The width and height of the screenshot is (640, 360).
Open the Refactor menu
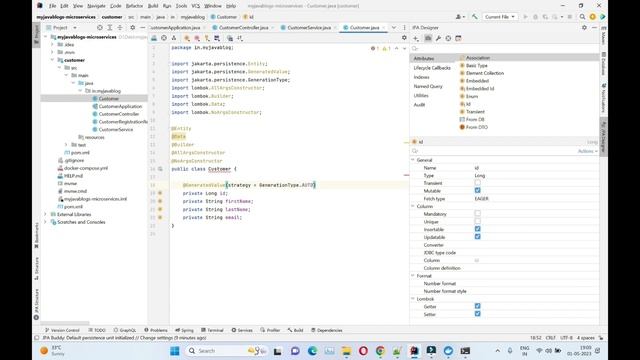[134, 6]
